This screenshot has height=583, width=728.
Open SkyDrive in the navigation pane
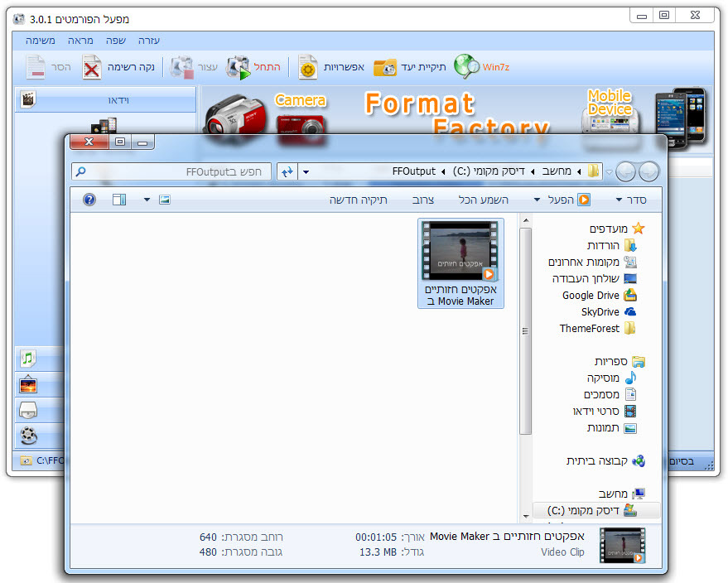(x=609, y=312)
